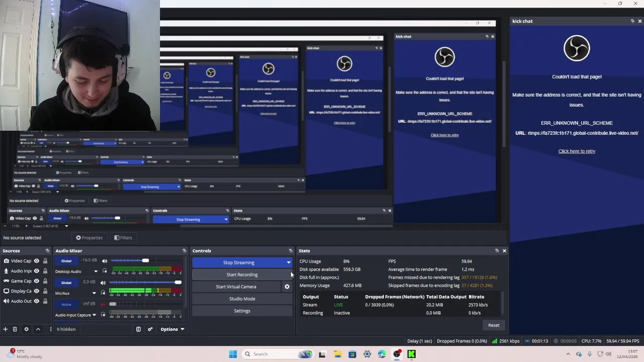The width and height of the screenshot is (644, 362).
Task: Reset the Stats panel
Action: pyautogui.click(x=494, y=325)
